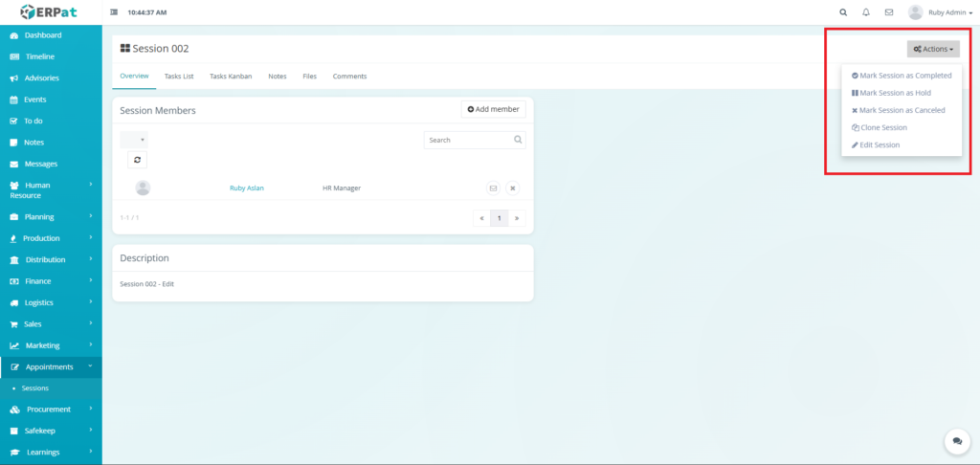Viewport: 980px width, 465px height.
Task: Open the chat bubble floating icon
Action: 956,441
